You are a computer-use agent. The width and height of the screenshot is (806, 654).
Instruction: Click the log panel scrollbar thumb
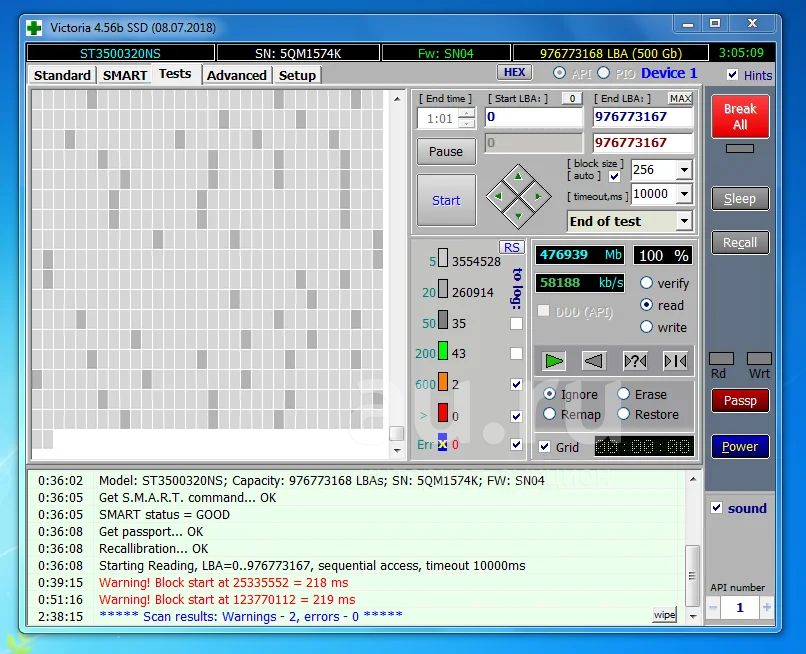click(692, 576)
